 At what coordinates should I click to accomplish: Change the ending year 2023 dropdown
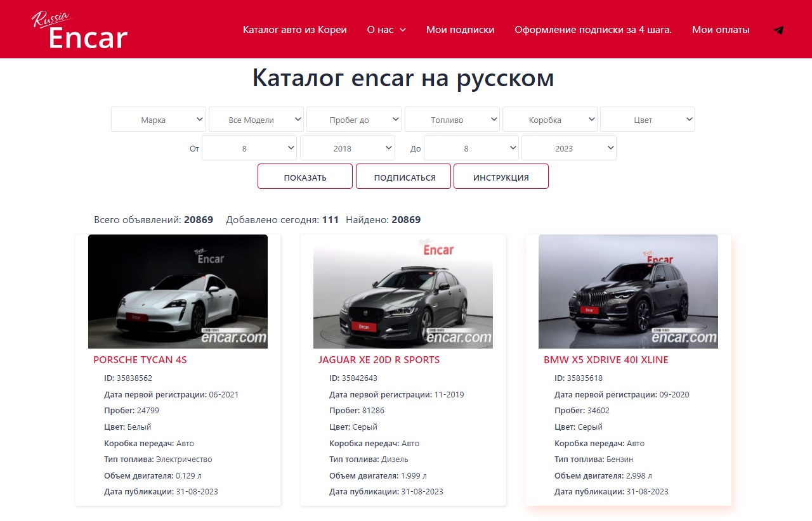coord(569,148)
